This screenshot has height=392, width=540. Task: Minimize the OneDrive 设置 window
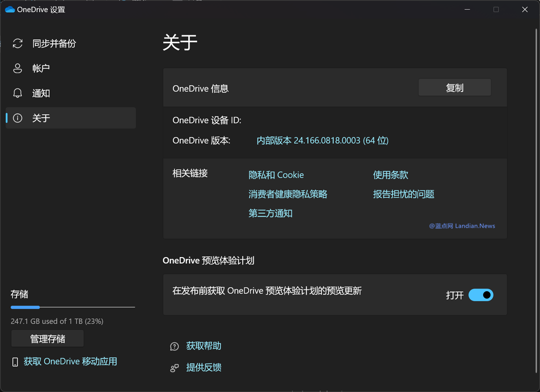point(467,9)
